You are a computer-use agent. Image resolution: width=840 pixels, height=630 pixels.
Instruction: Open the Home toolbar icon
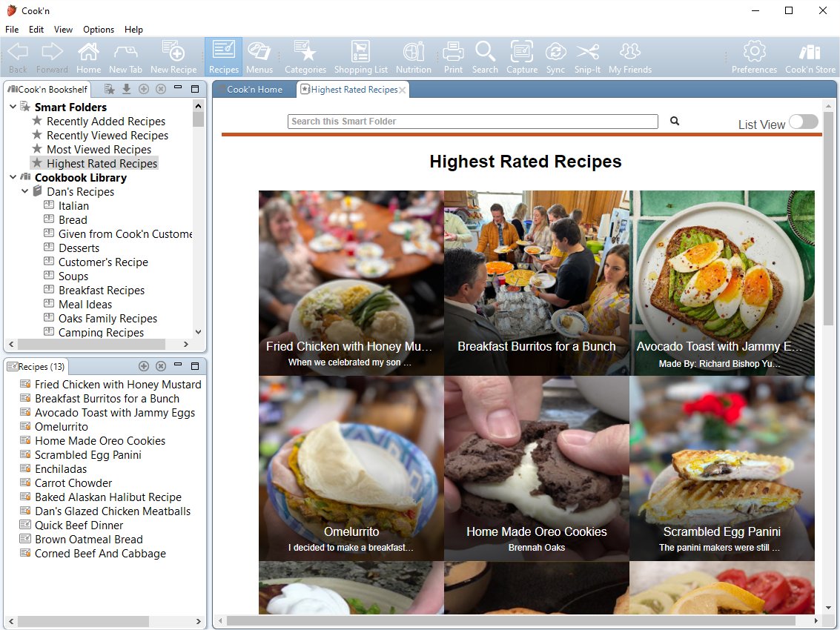(88, 57)
